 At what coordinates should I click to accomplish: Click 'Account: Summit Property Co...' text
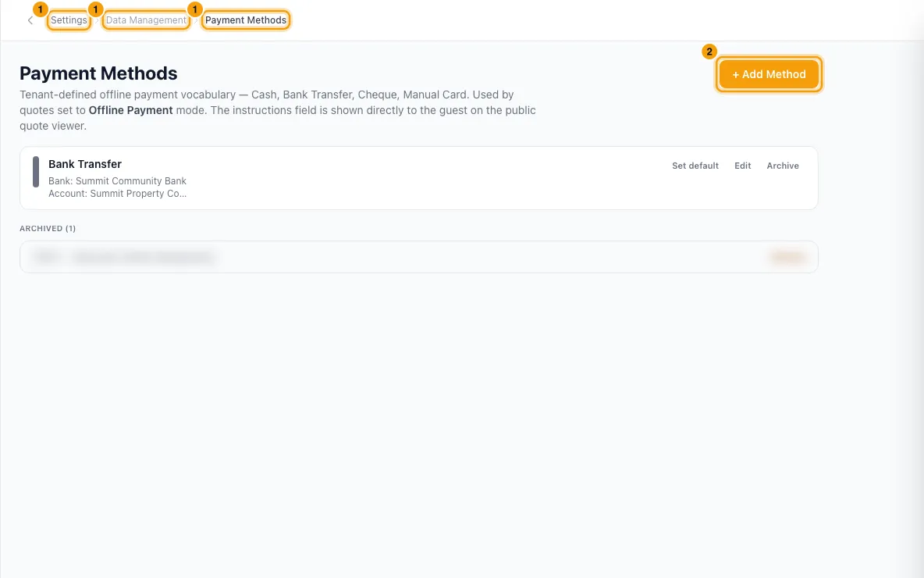point(117,194)
